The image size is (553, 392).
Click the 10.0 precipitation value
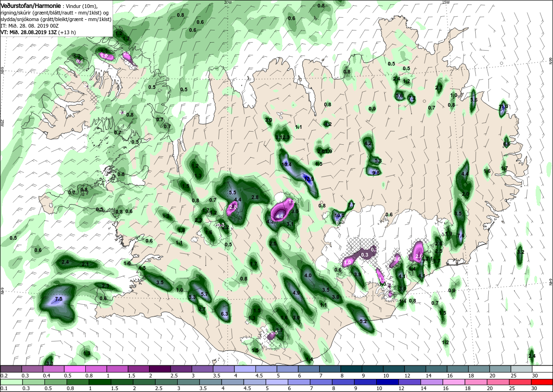coord(339,215)
